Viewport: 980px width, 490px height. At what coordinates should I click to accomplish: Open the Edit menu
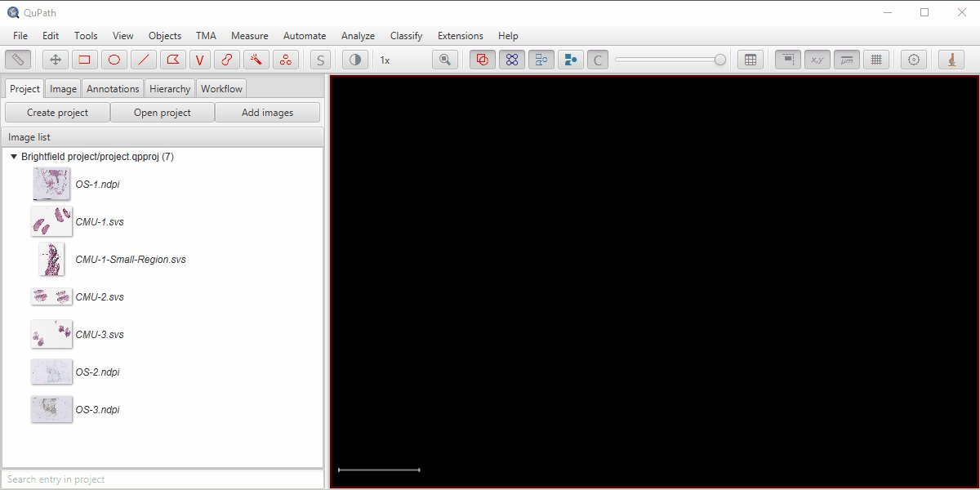click(x=51, y=36)
